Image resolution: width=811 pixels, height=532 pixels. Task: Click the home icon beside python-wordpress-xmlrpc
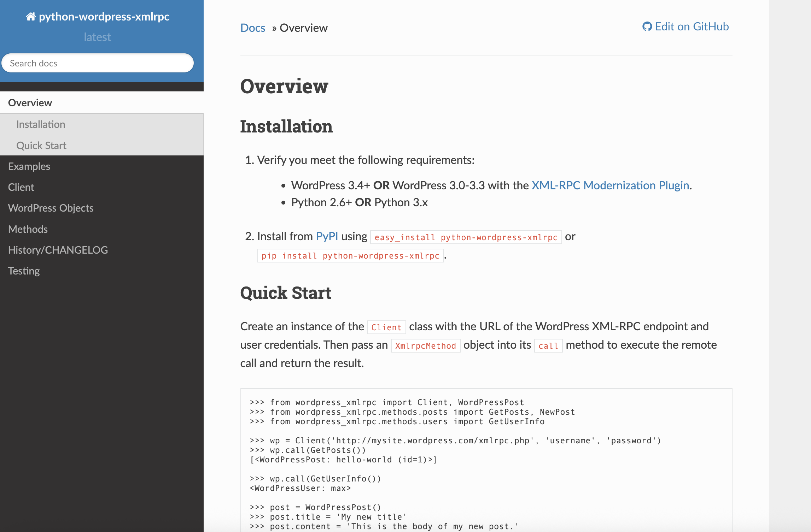pos(30,16)
